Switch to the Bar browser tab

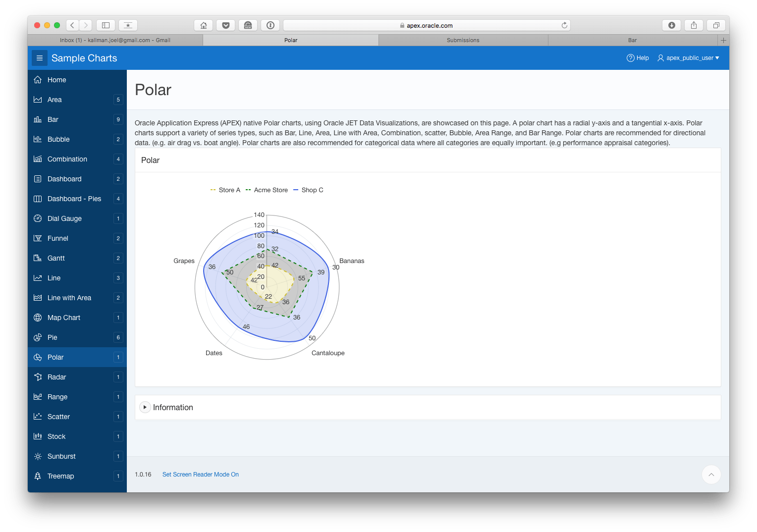633,40
